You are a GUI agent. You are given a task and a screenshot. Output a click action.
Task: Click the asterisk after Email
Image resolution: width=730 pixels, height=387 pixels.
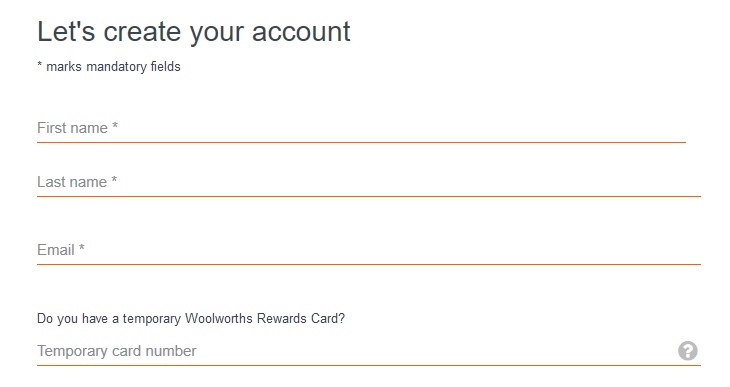click(81, 248)
